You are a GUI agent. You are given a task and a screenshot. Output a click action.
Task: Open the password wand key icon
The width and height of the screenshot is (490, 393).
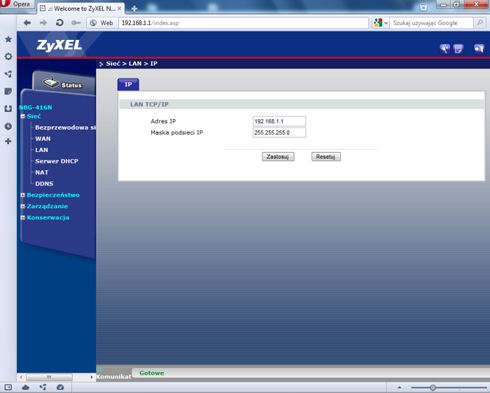[x=76, y=23]
